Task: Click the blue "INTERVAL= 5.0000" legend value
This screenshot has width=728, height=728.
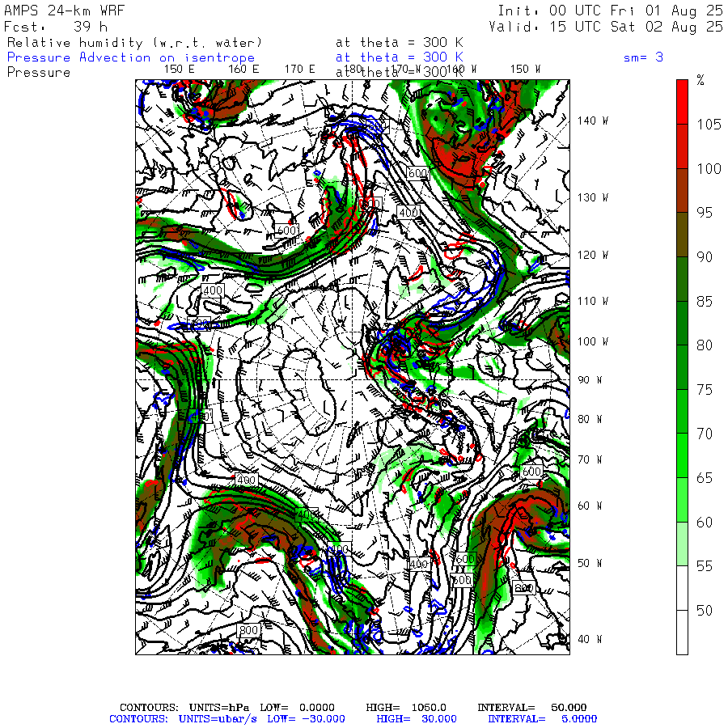Action: coord(542,719)
